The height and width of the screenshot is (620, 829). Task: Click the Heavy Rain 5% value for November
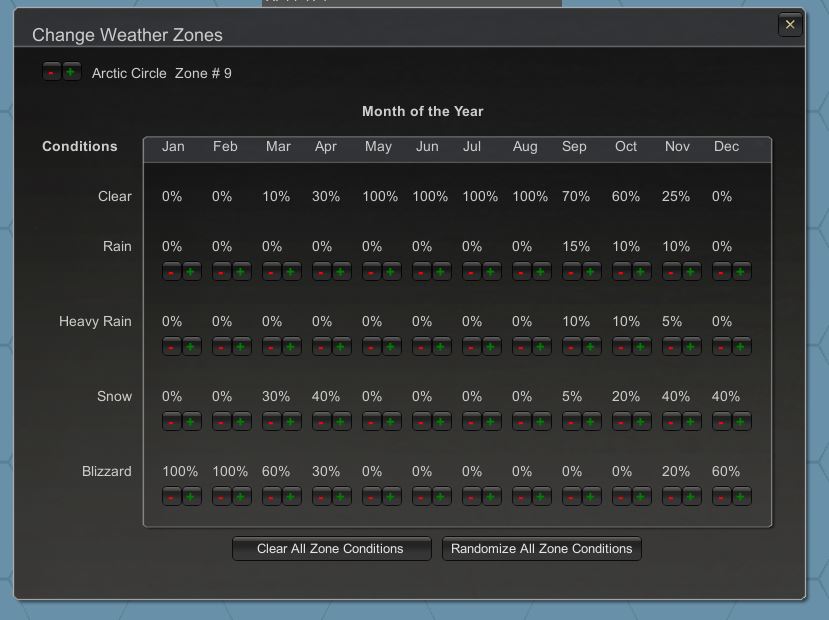[x=672, y=321]
